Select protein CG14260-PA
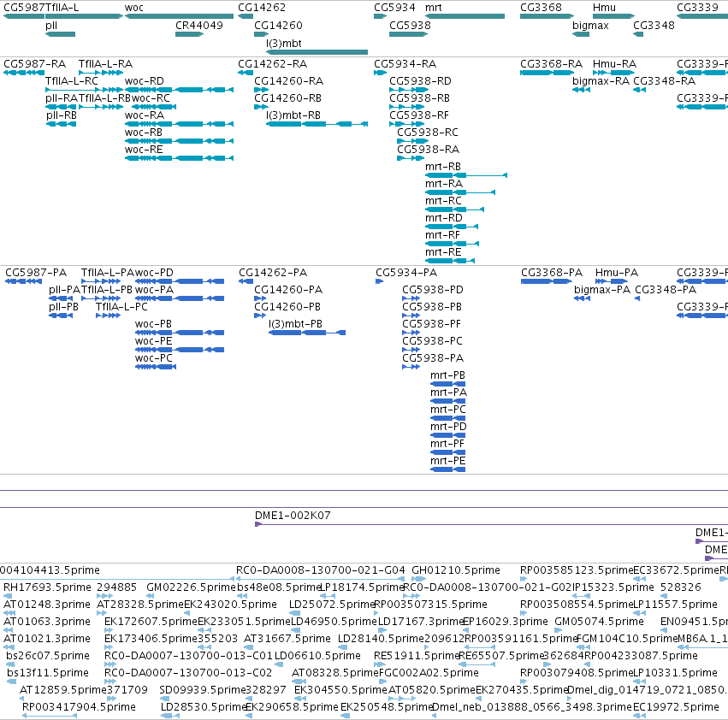728x720 pixels. tap(260, 298)
